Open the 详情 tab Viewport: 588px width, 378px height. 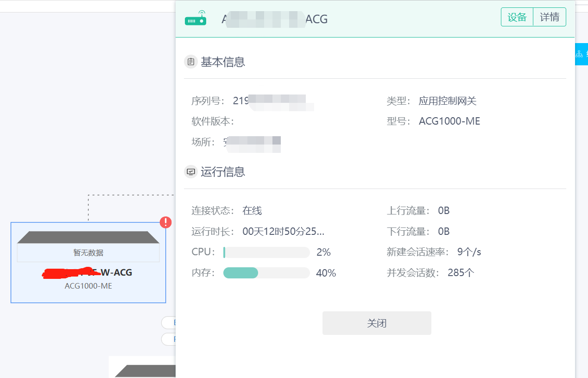pos(550,18)
